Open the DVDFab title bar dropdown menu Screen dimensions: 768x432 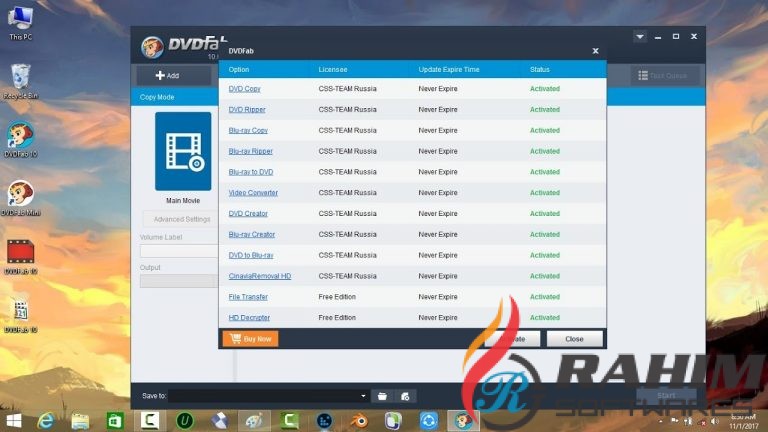click(640, 37)
